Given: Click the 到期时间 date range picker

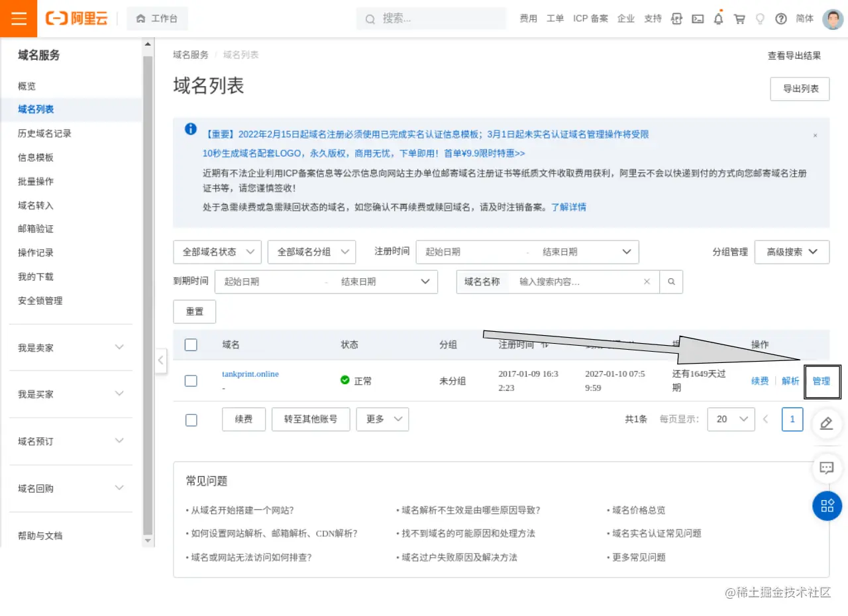Looking at the screenshot, I should (326, 282).
